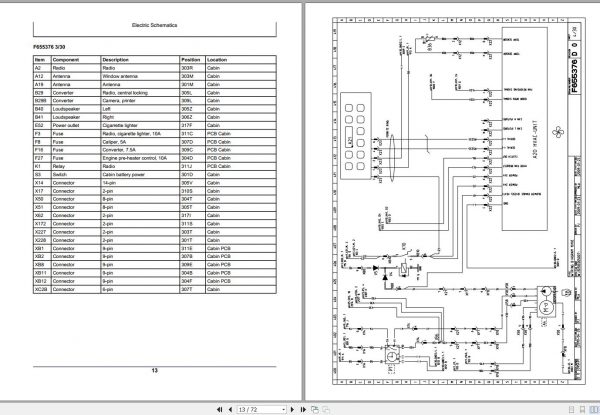
Task: Return to the previous view
Action: (315, 409)
